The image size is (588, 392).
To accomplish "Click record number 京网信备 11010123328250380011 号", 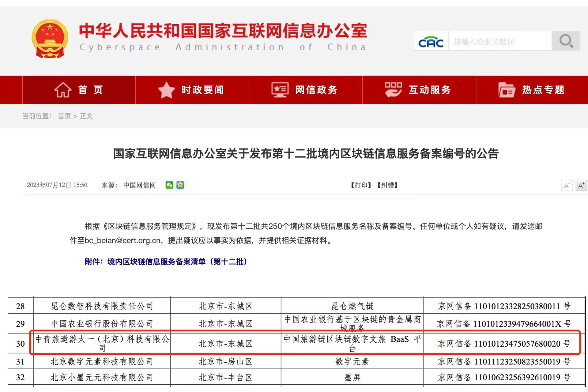I will tap(504, 306).
